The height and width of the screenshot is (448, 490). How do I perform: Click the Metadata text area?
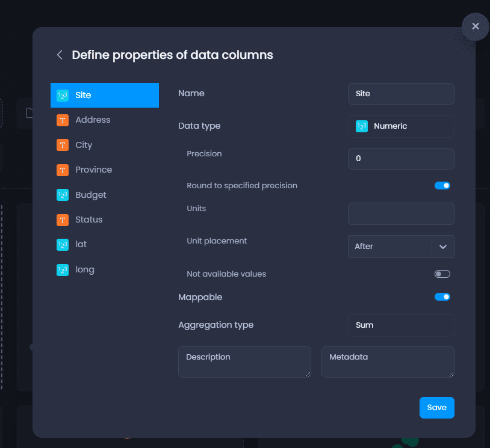[388, 362]
